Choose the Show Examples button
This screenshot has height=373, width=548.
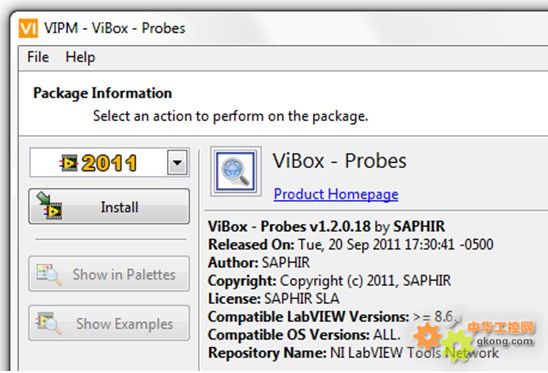(109, 323)
